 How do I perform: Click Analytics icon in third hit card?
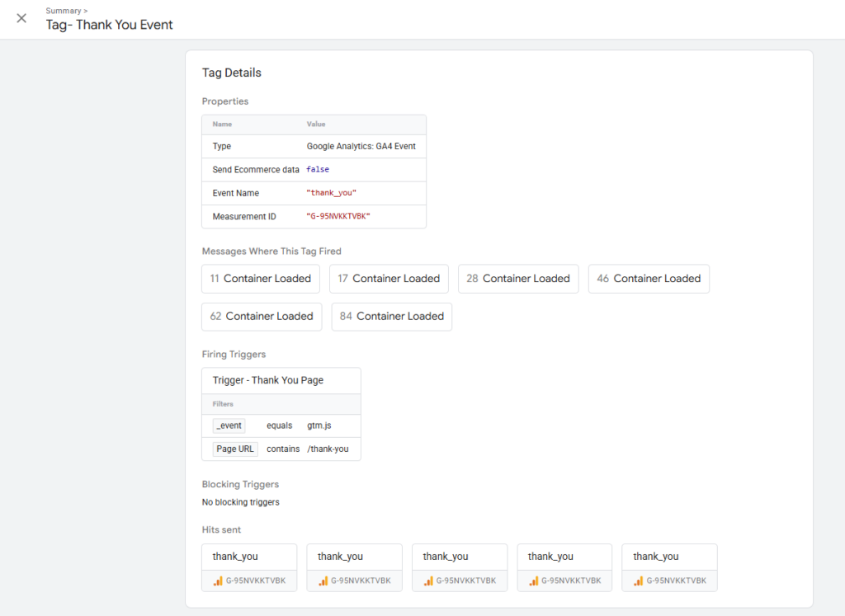coord(429,581)
